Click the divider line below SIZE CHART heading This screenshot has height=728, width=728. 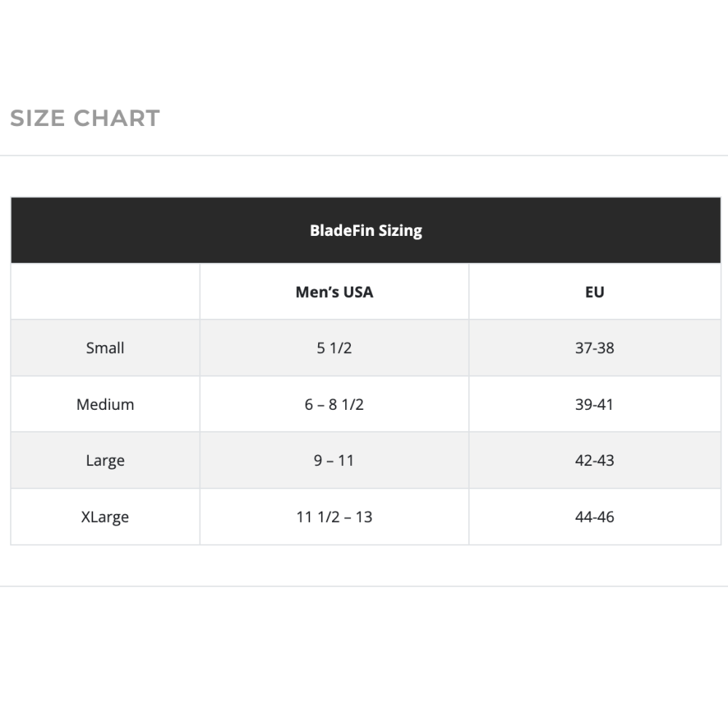[364, 155]
